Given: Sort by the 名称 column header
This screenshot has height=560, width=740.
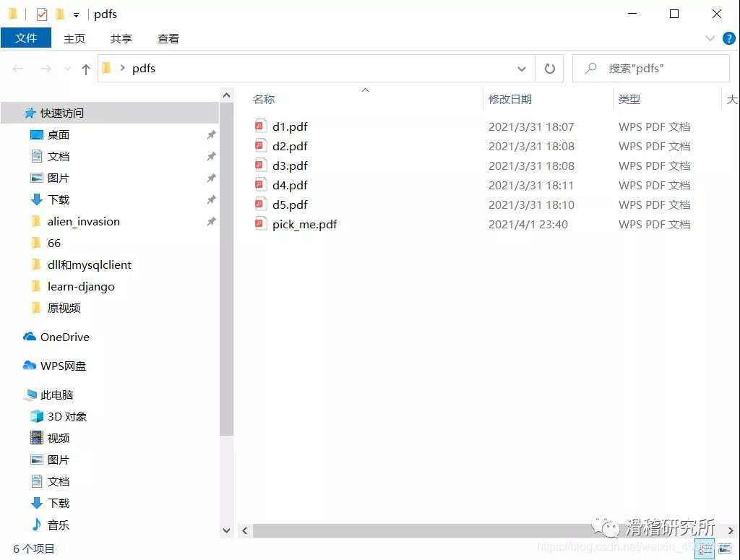Looking at the screenshot, I should coord(264,99).
